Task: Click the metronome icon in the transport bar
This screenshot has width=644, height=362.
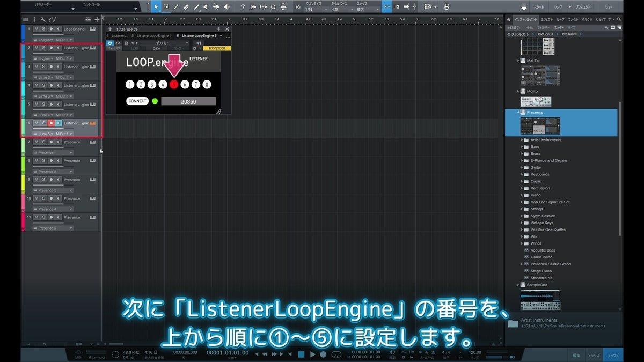Action: 434,353
